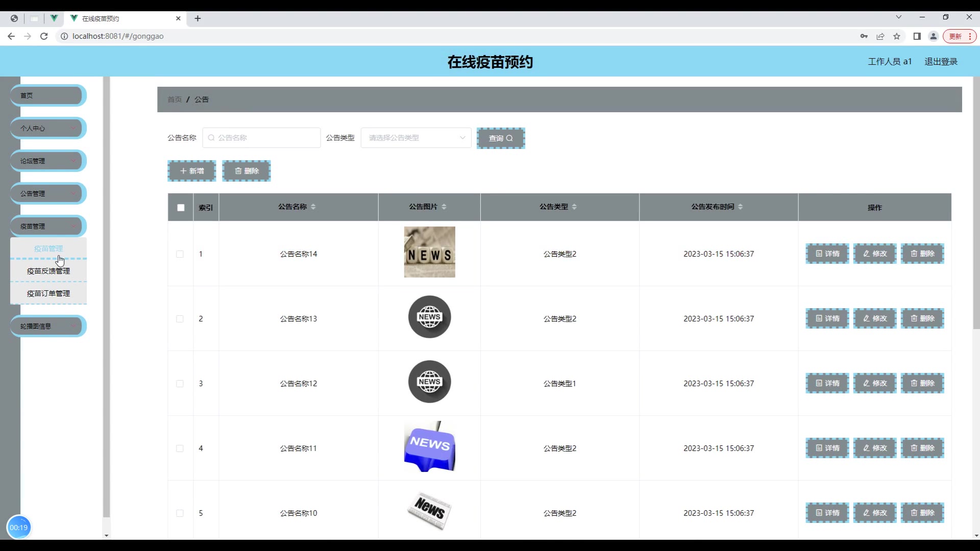This screenshot has height=551, width=980.
Task: Bookmark page with star icon
Action: [x=897, y=36]
